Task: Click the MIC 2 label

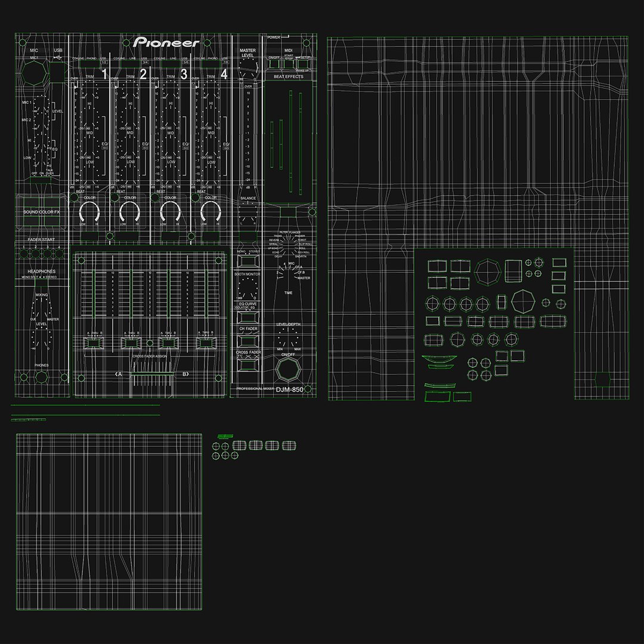Action: 26,120
